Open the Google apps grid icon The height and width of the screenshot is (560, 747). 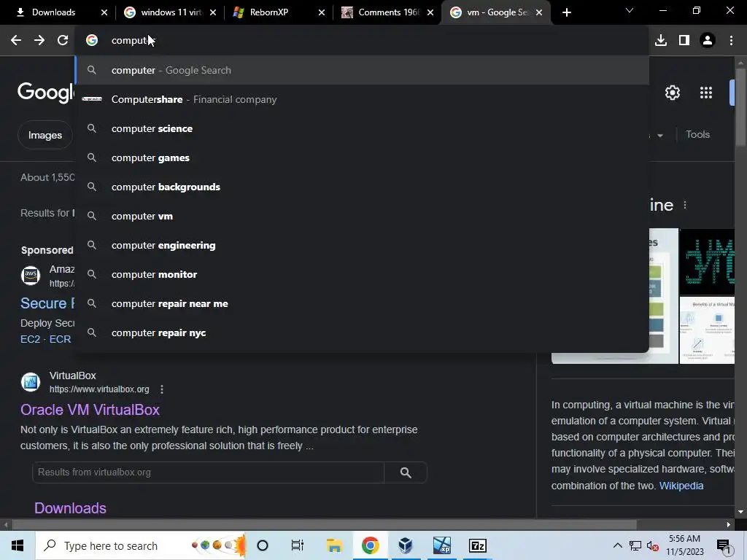pos(705,93)
